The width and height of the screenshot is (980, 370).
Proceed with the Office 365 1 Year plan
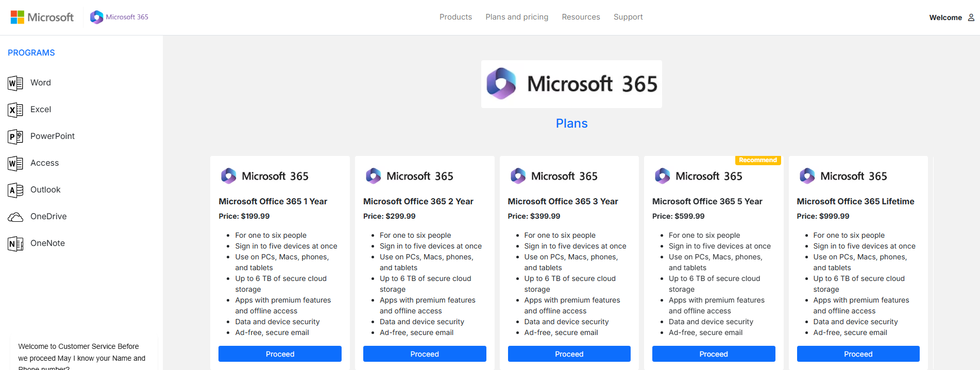(x=280, y=354)
